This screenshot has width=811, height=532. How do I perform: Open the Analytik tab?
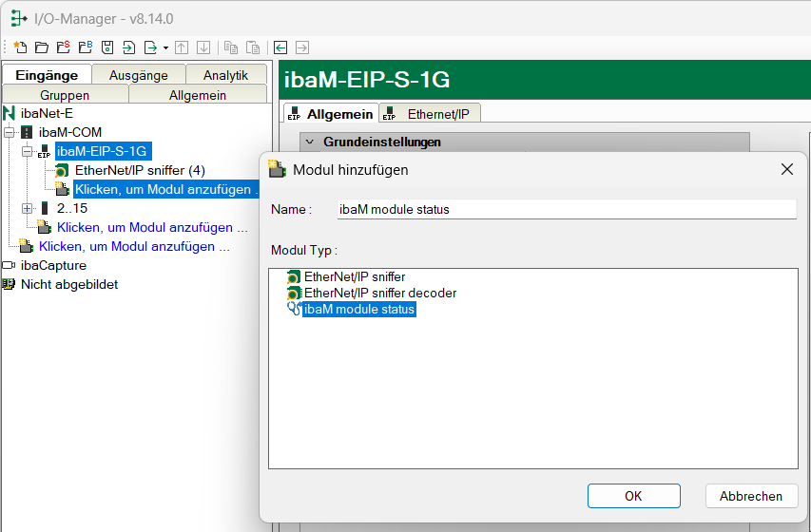(x=226, y=75)
